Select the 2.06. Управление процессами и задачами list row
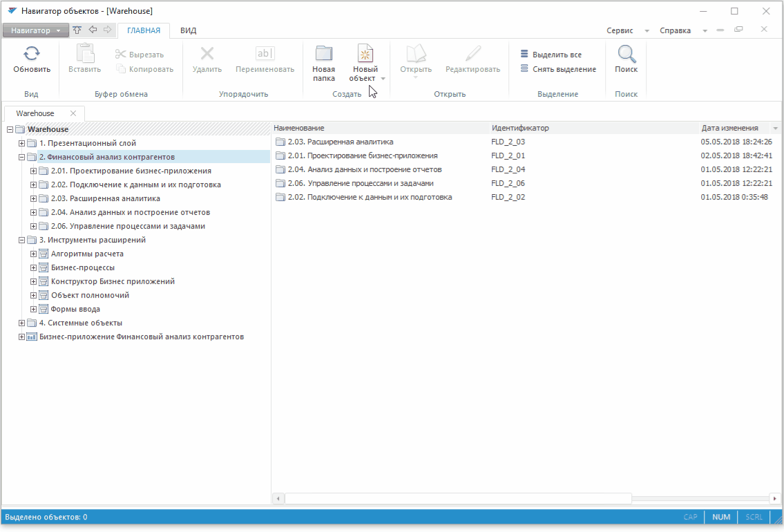 [525, 184]
